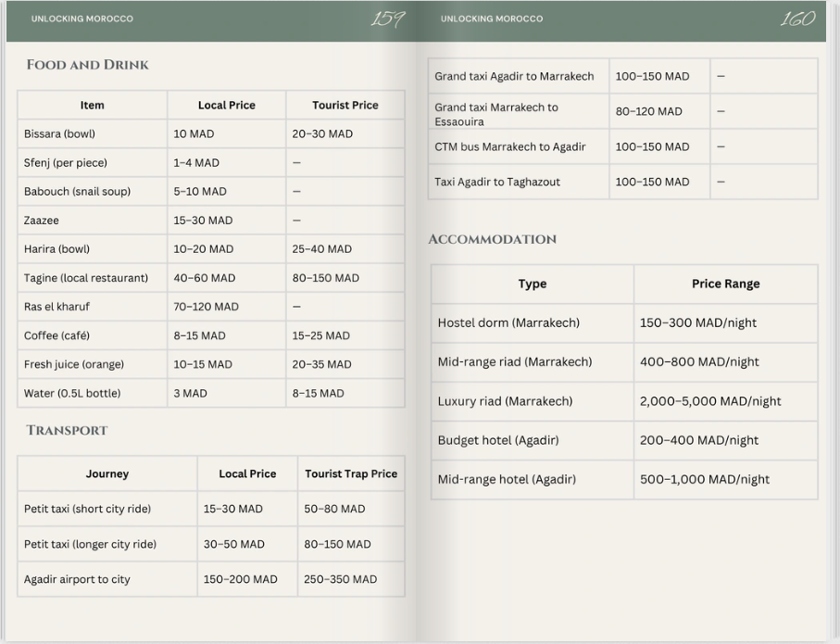Select 'CTM bus Marrakech to Agadir' row

[x=510, y=147]
